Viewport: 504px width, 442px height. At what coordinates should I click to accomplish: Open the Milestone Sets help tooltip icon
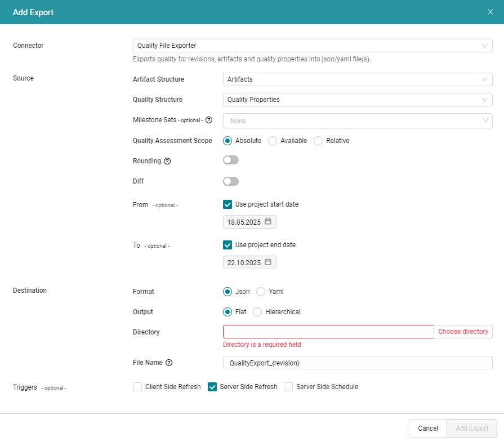208,120
